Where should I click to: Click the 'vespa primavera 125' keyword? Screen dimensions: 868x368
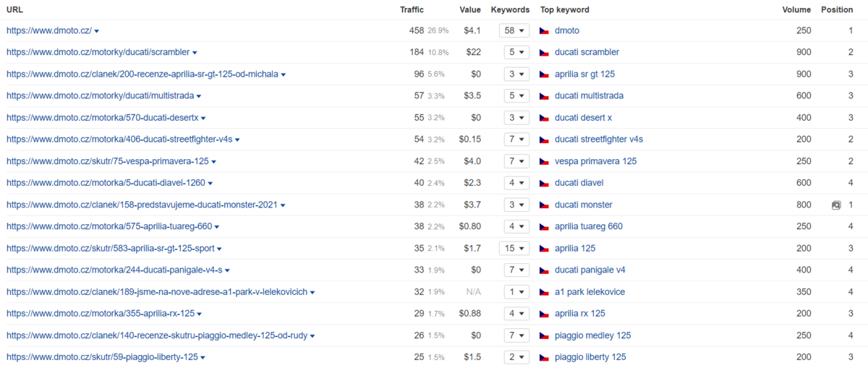click(595, 161)
